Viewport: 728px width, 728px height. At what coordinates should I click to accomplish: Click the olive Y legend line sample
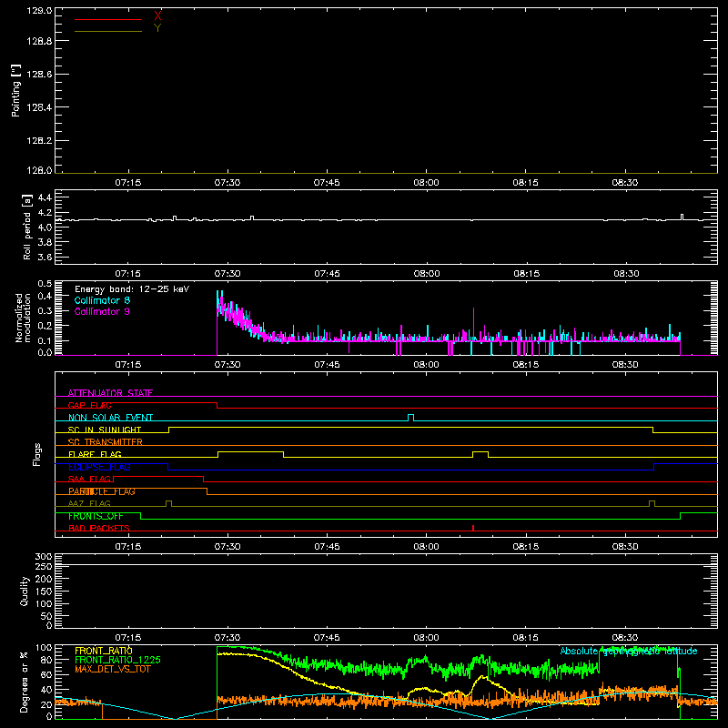[108, 32]
